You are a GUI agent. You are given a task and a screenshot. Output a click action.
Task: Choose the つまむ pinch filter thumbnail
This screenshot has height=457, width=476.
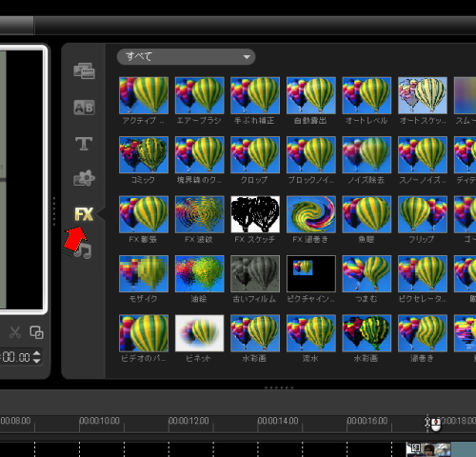click(367, 273)
